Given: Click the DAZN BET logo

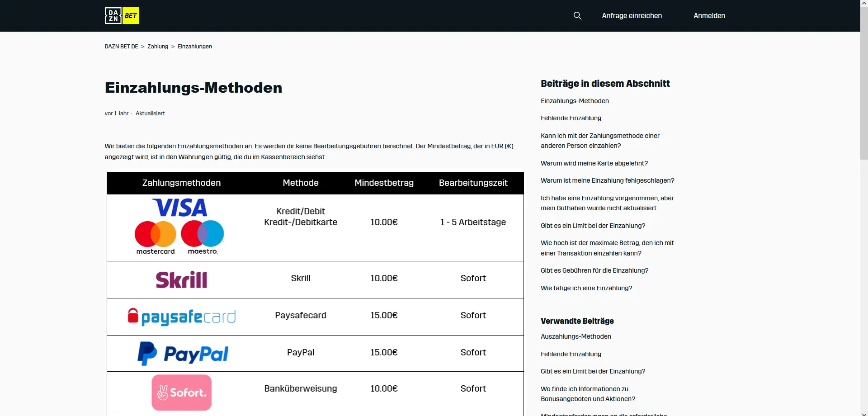Looking at the screenshot, I should 122,16.
